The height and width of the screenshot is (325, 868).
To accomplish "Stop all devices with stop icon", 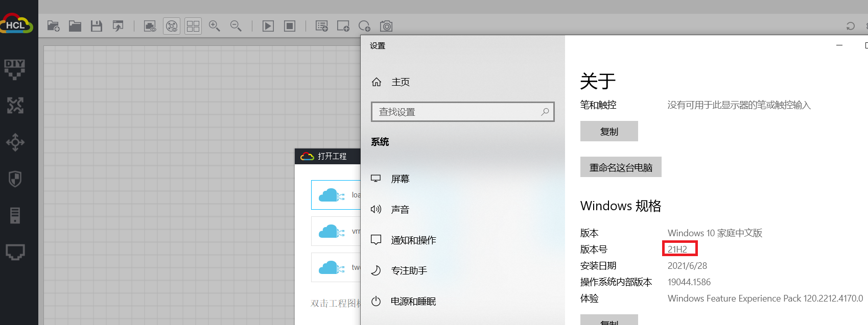I will coord(290,26).
